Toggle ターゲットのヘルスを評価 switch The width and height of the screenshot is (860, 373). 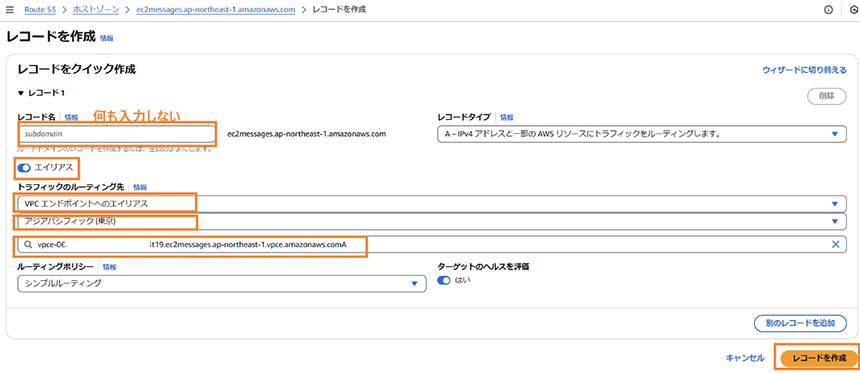(x=444, y=280)
